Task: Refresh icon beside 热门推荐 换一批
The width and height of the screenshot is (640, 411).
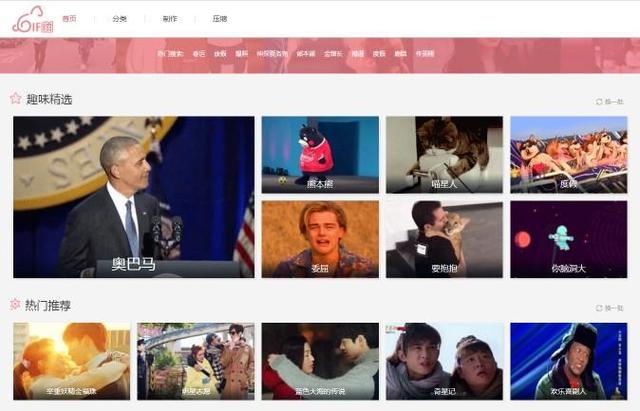Action: [x=599, y=308]
